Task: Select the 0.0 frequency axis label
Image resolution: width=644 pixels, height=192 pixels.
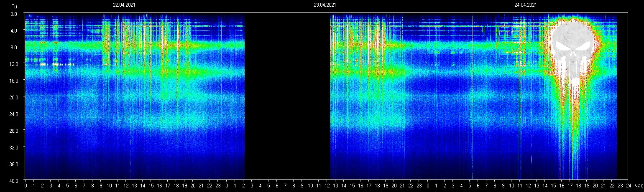Action: [14, 14]
